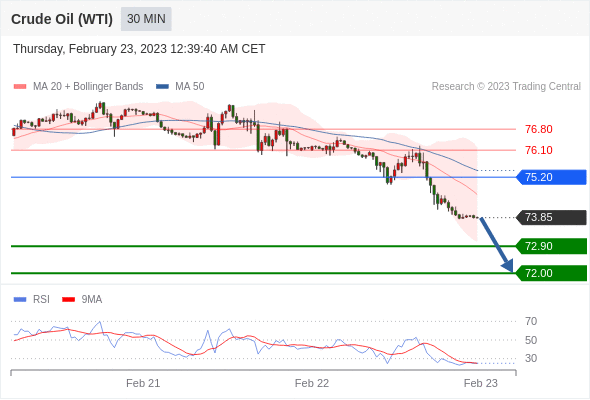The width and height of the screenshot is (590, 400).
Task: Click the 30 MIN timeframe button
Action: coord(146,19)
